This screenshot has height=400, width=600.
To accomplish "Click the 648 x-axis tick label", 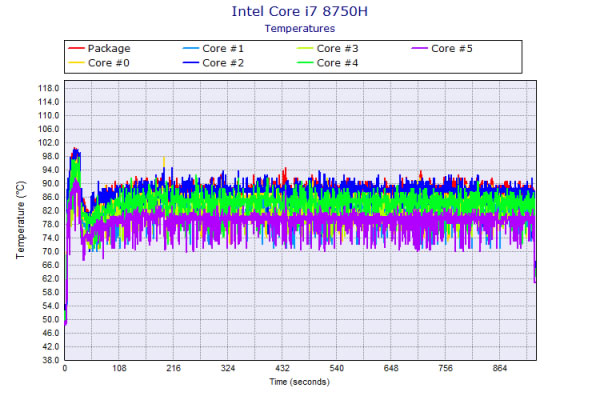I will coord(391,368).
